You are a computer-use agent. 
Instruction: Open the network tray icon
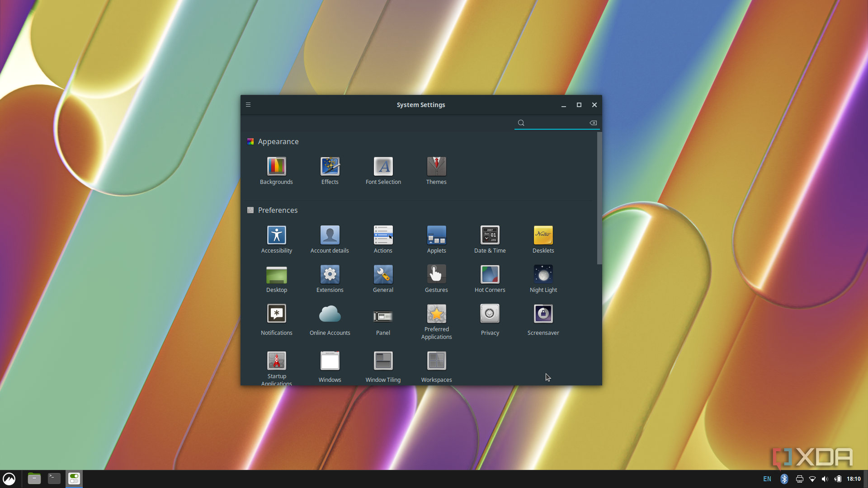click(x=812, y=479)
